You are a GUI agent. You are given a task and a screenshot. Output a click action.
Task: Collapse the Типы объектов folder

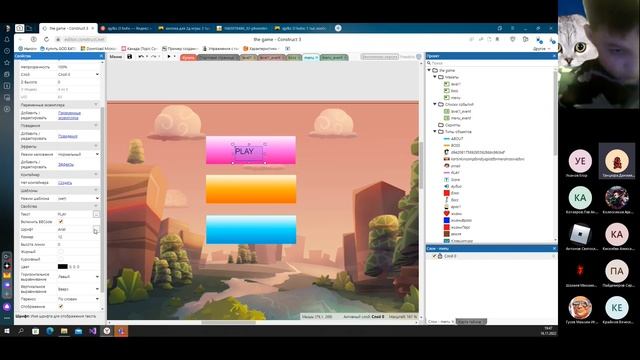(x=435, y=131)
